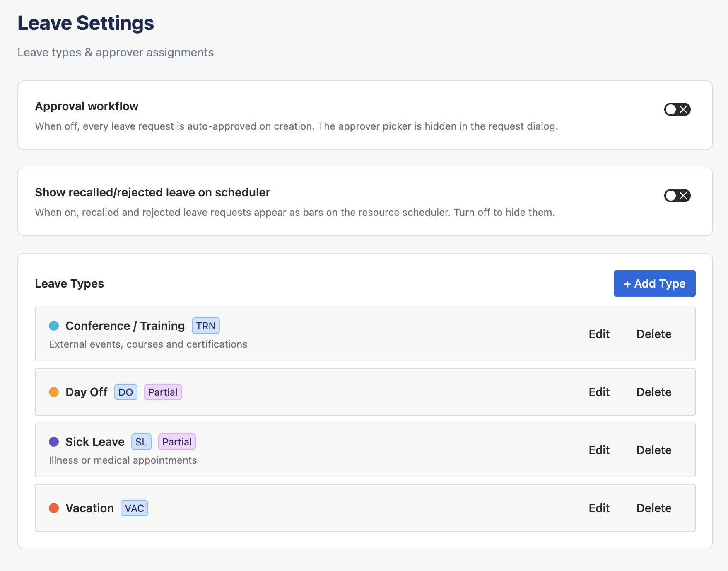Viewport: 728px width, 571px height.
Task: Click the Add Type button
Action: tap(654, 283)
